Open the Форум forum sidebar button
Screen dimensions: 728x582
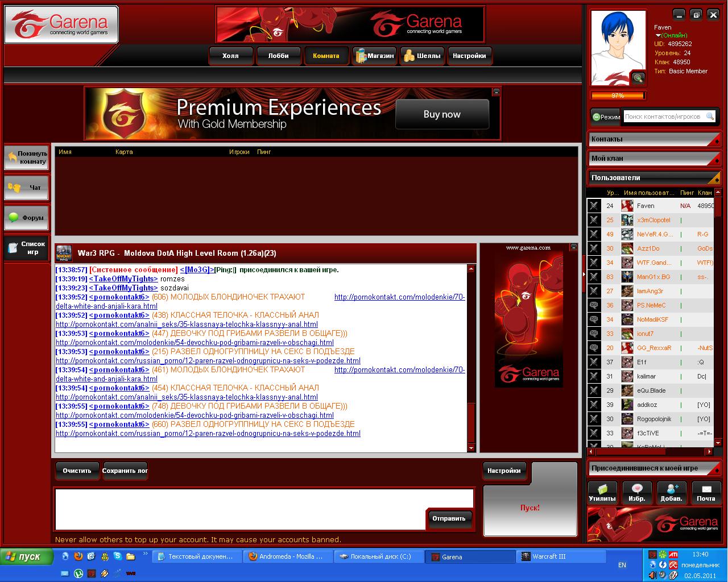26,218
